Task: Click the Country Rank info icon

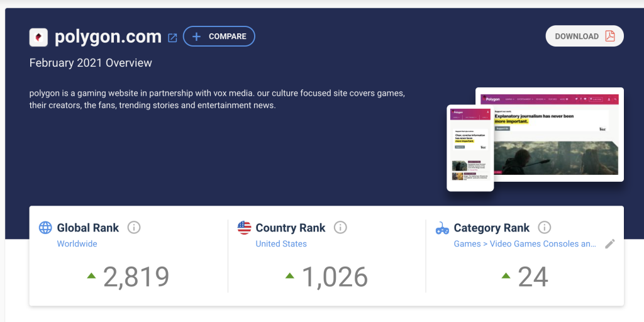Action: (x=340, y=227)
